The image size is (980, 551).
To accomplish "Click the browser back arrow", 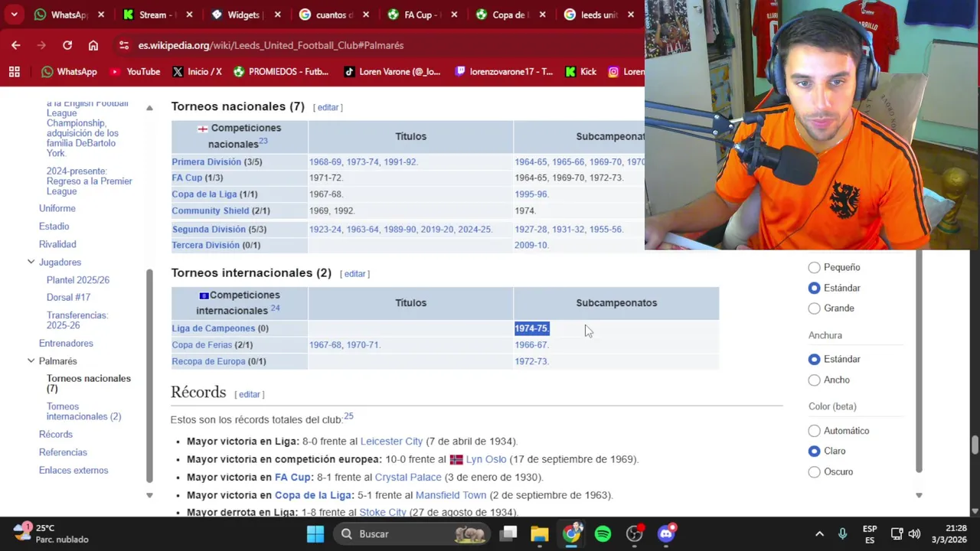I will click(x=16, y=45).
